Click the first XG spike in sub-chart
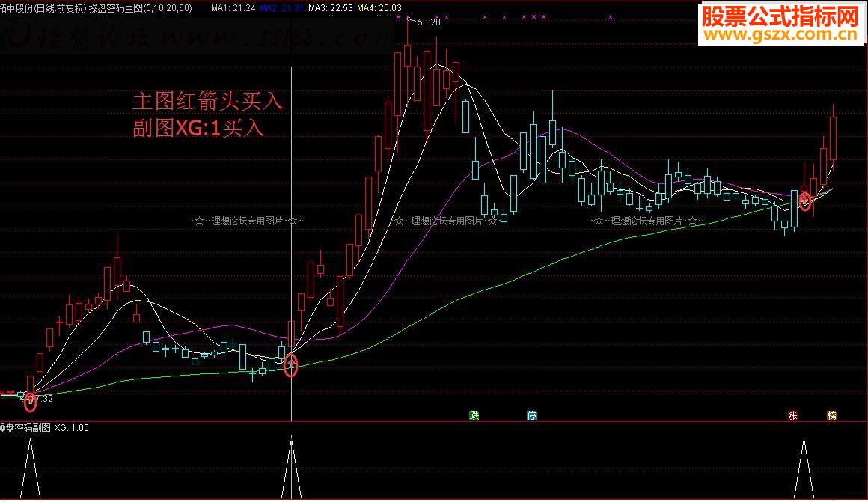Screen dimensions: 868x502 click(x=30, y=468)
